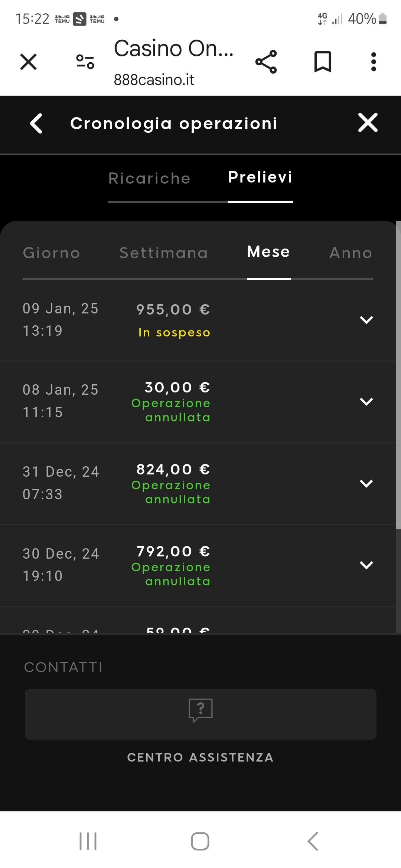401x868 pixels.
Task: Expand the 30,00 € cancelled operation
Action: (x=366, y=401)
